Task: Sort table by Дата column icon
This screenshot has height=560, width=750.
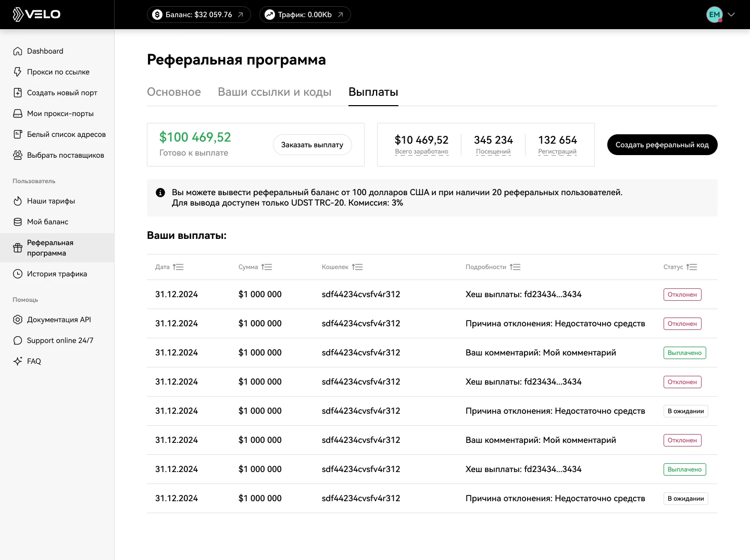Action: point(178,267)
